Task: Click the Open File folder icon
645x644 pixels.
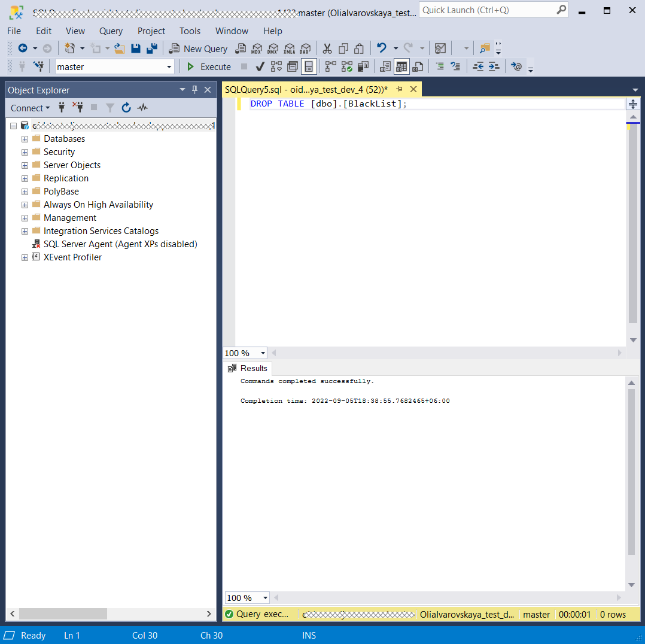Action: tap(119, 48)
